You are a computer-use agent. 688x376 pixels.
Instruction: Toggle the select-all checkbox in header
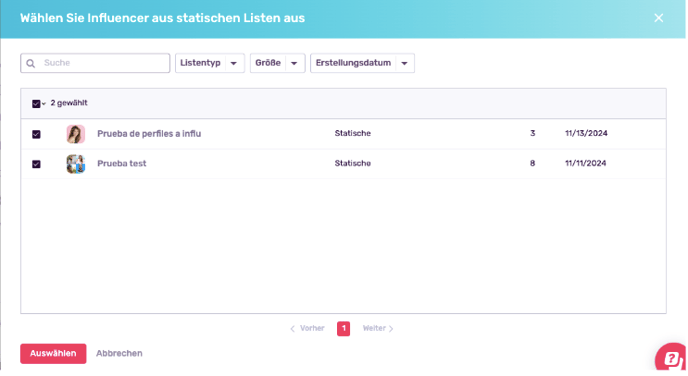coord(36,104)
